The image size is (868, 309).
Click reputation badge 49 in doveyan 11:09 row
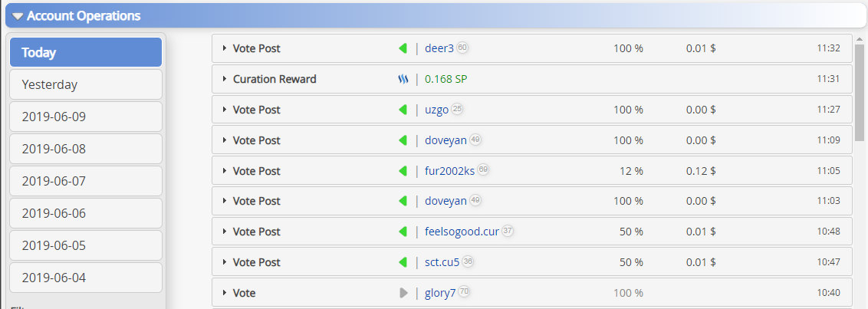(x=475, y=140)
